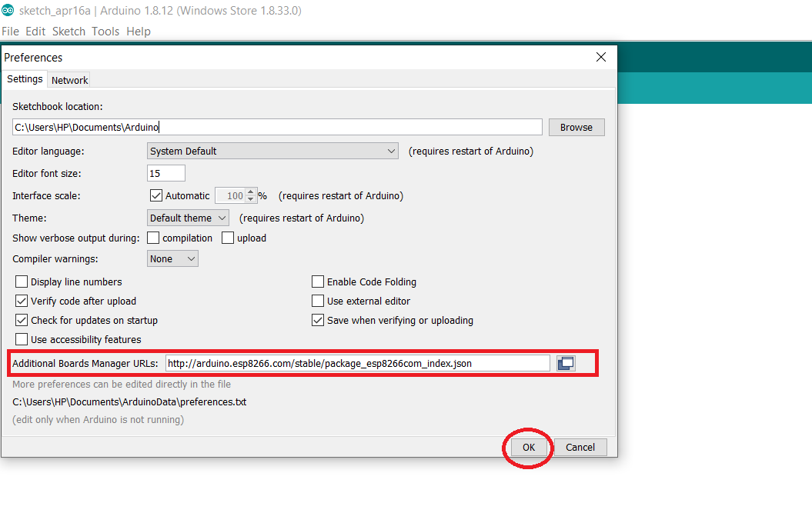Open the Additional Boards Manager URLs editor window icon
812x523 pixels.
point(566,363)
